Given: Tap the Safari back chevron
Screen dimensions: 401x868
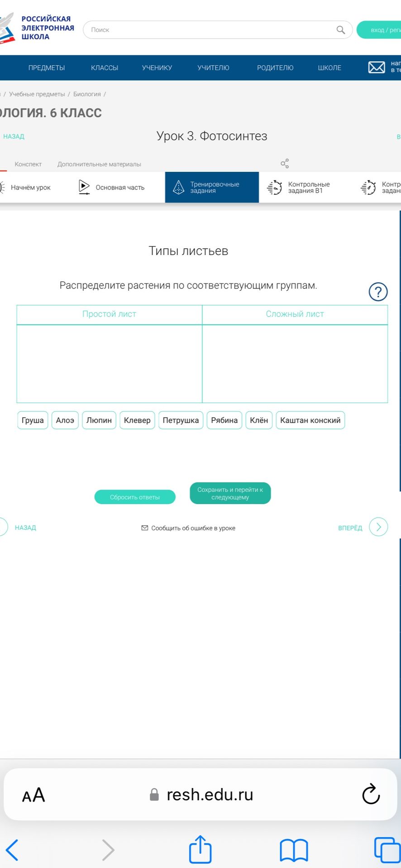Looking at the screenshot, I should point(12,850).
